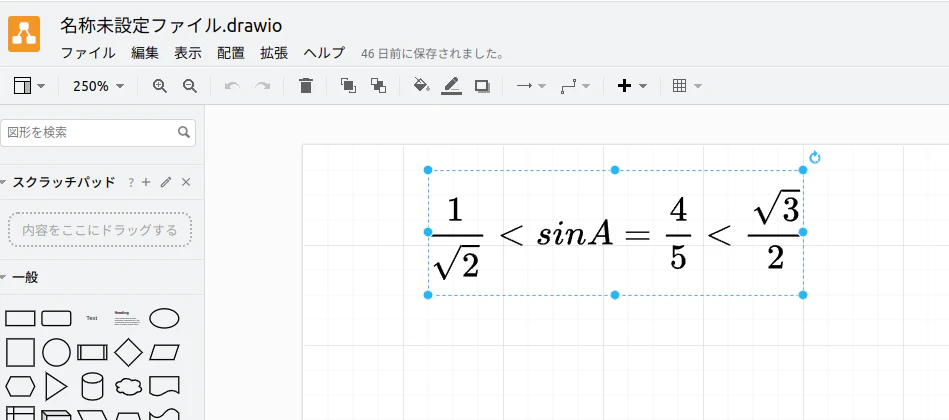This screenshot has width=949, height=420.
Task: Open the waypoints connector style dropdown
Action: pos(575,86)
